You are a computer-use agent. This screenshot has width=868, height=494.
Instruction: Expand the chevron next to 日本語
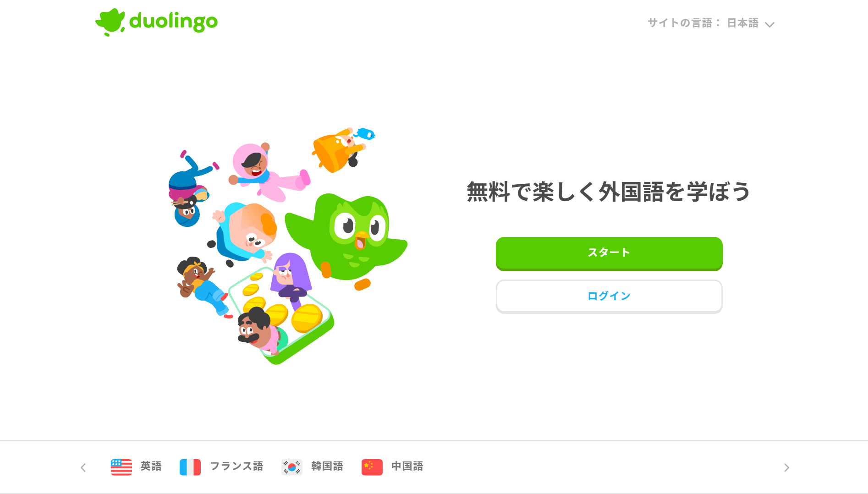(770, 24)
